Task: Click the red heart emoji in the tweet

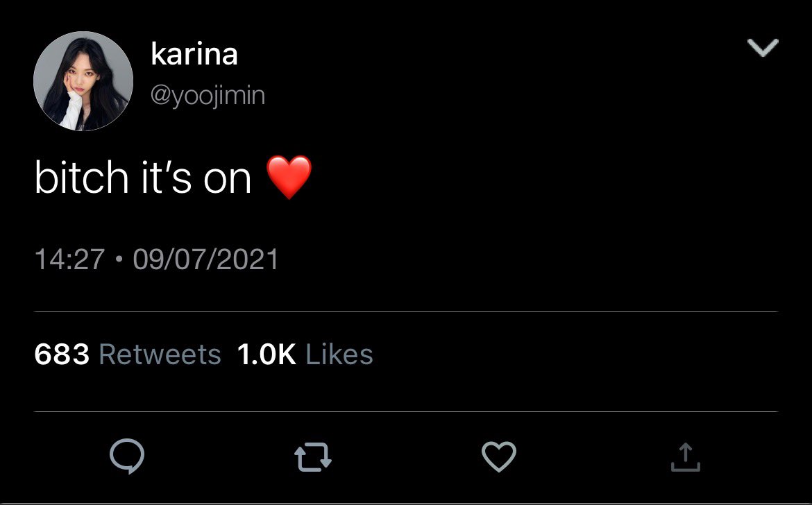Action: 289,178
